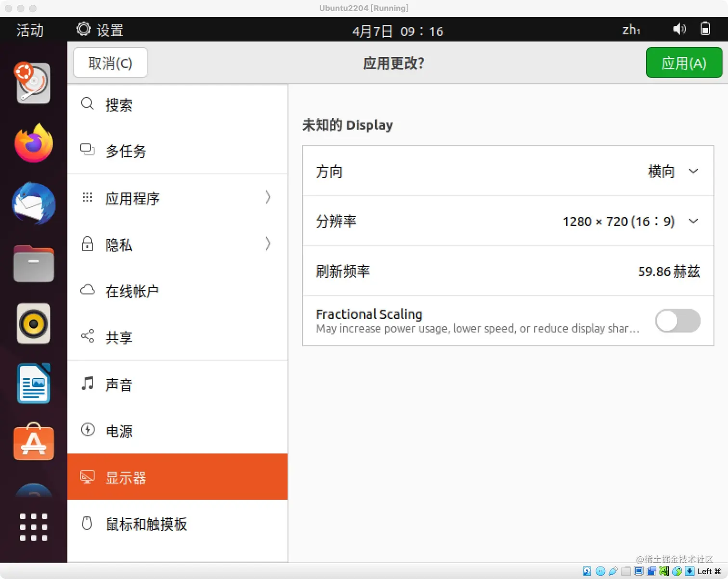Open LibreOffice Writer from the dock
Screen dimensions: 728x579
(33, 383)
